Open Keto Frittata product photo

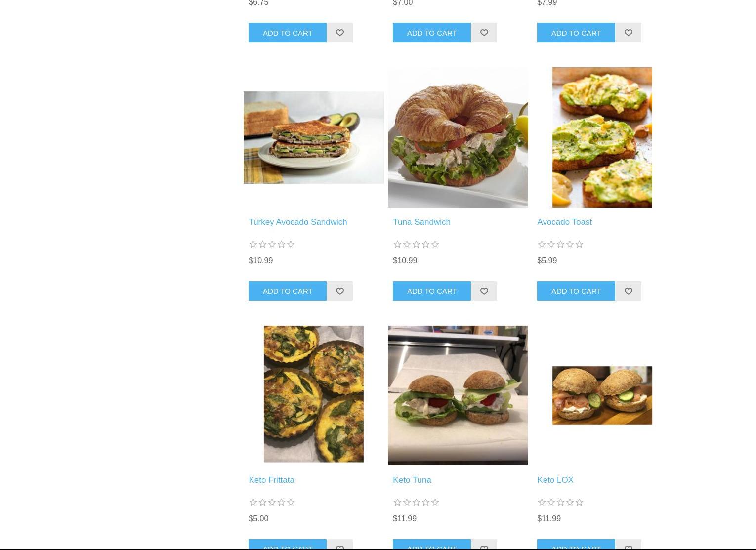click(314, 394)
